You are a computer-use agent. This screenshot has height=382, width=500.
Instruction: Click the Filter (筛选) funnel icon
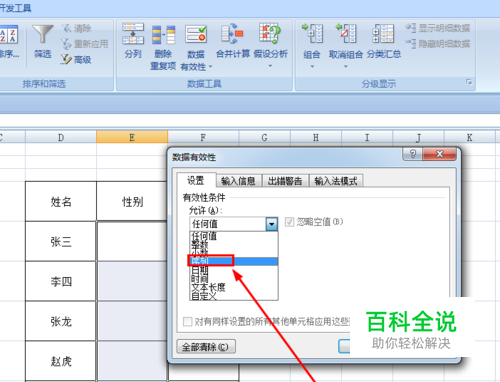[43, 34]
